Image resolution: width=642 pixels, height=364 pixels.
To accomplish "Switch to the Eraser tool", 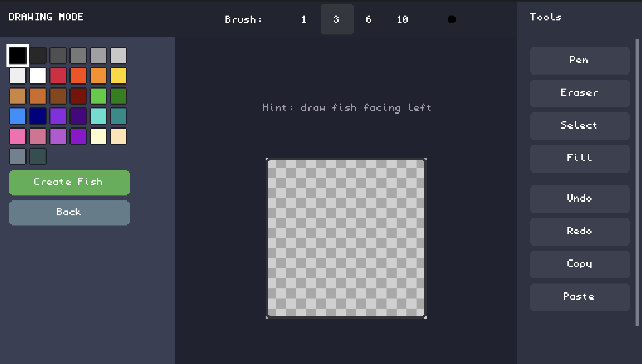I will (580, 93).
